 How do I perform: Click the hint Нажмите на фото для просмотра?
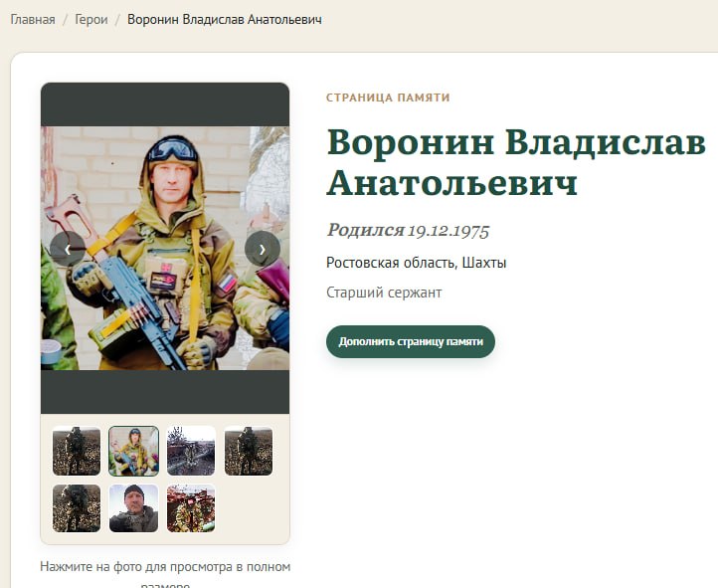click(x=165, y=574)
